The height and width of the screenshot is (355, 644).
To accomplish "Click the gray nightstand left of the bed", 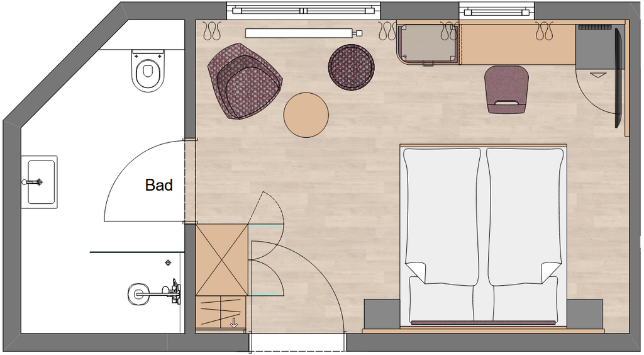I will pyautogui.click(x=382, y=313).
